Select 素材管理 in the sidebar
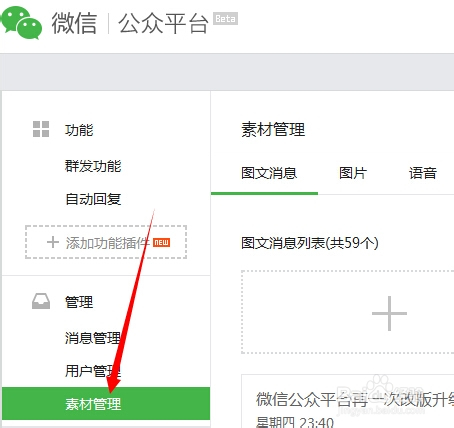454x428 pixels. pos(106,403)
